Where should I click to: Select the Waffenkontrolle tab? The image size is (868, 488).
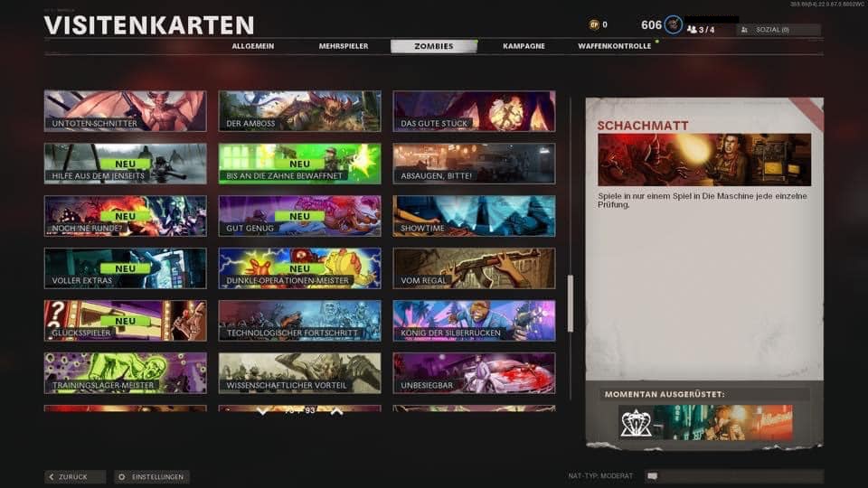[x=614, y=46]
